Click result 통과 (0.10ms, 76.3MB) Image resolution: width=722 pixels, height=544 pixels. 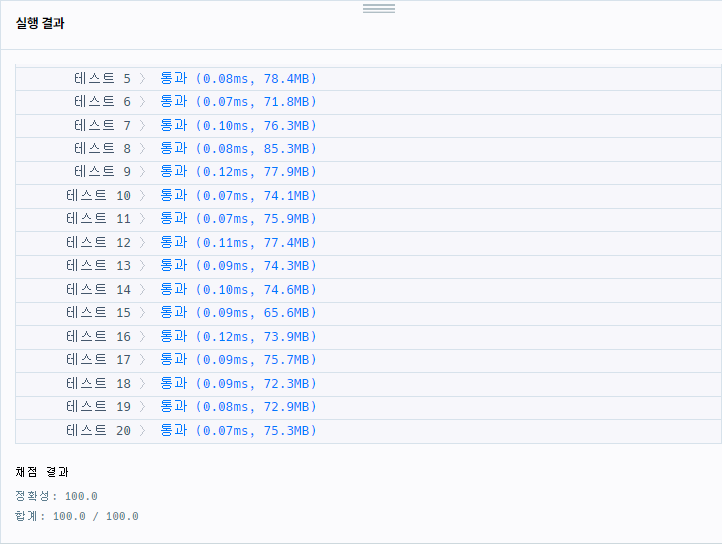pyautogui.click(x=239, y=126)
